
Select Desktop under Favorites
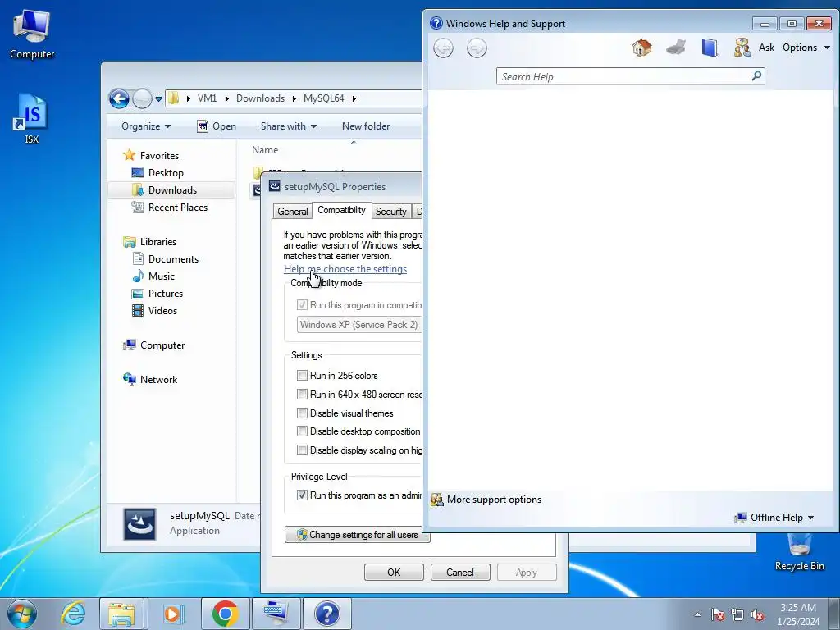point(166,173)
